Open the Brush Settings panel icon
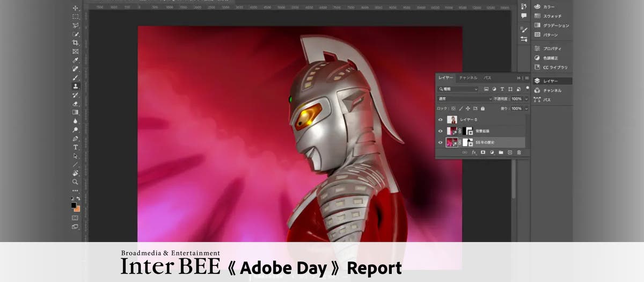The width and height of the screenshot is (644, 282). pos(523,29)
